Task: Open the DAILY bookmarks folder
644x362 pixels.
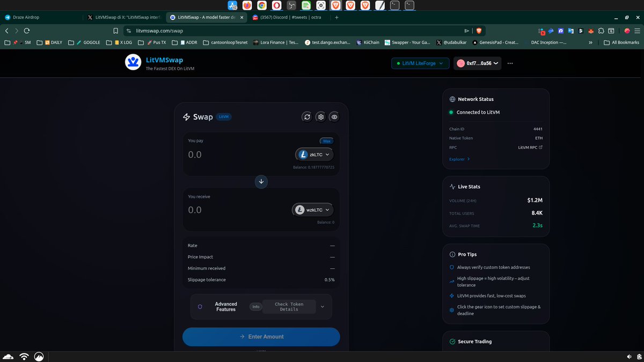Action: coord(49,42)
